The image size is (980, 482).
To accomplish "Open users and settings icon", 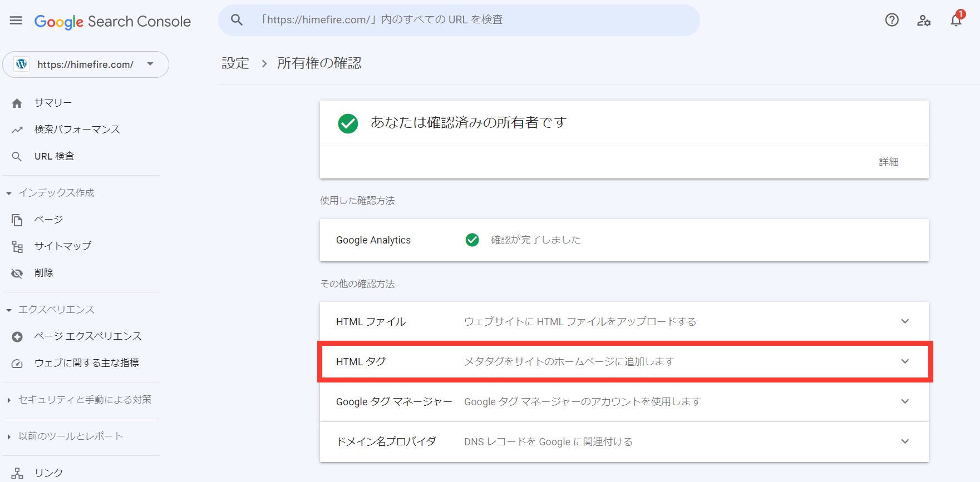I will (x=924, y=21).
